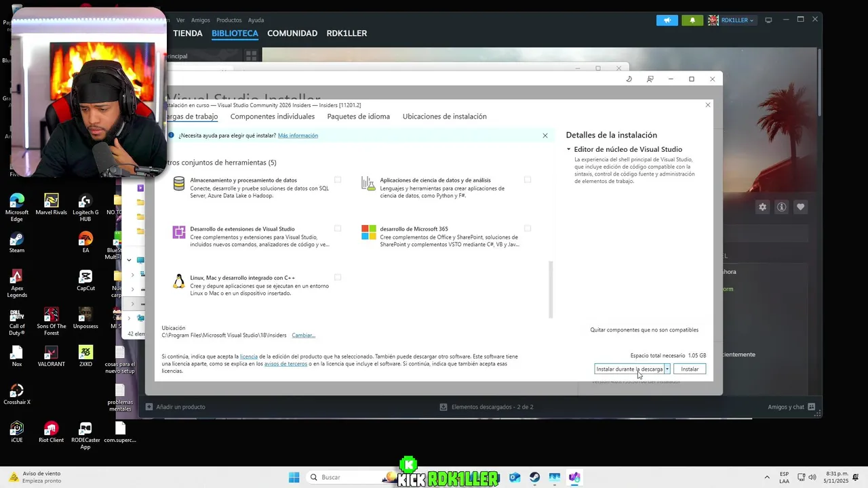Screen dimensions: 868x488
Task: Click the Instalar button
Action: 690,369
